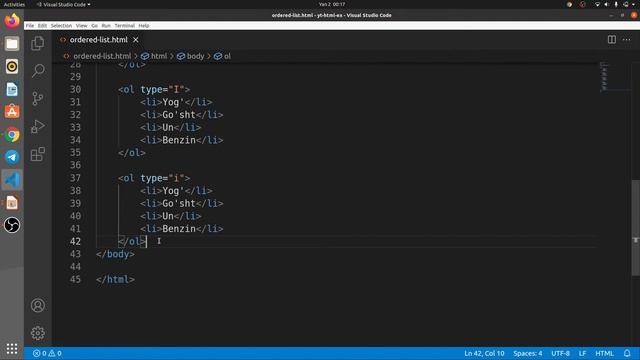Screen dimensions: 640x360
Task: Close the ordered-list.html tab
Action: tap(136, 40)
